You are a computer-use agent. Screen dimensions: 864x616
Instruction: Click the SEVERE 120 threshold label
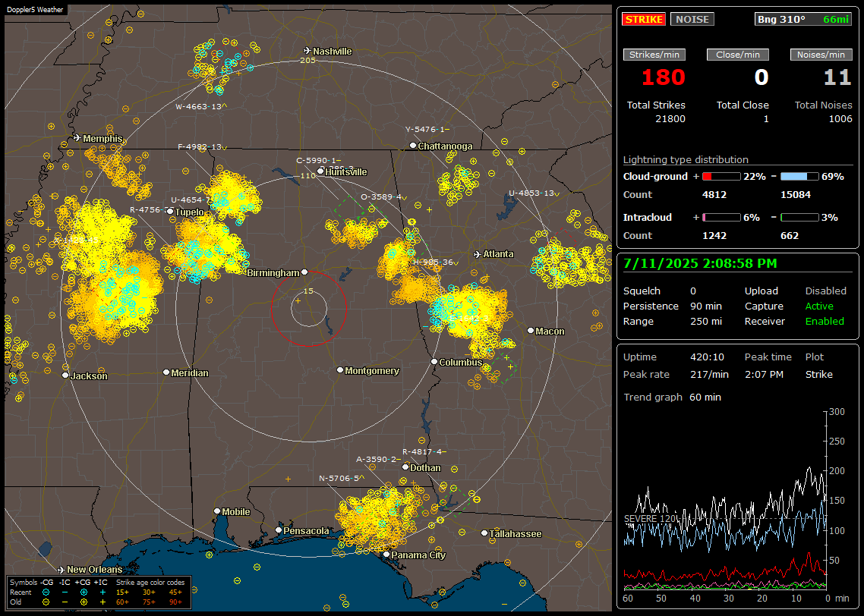click(650, 519)
